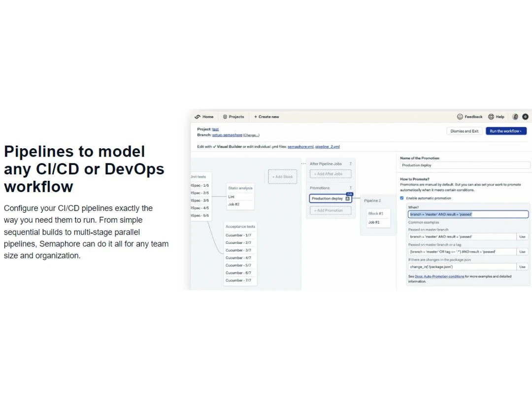Select the Pipeline 2 title
This screenshot has width=532, height=399.
click(372, 201)
